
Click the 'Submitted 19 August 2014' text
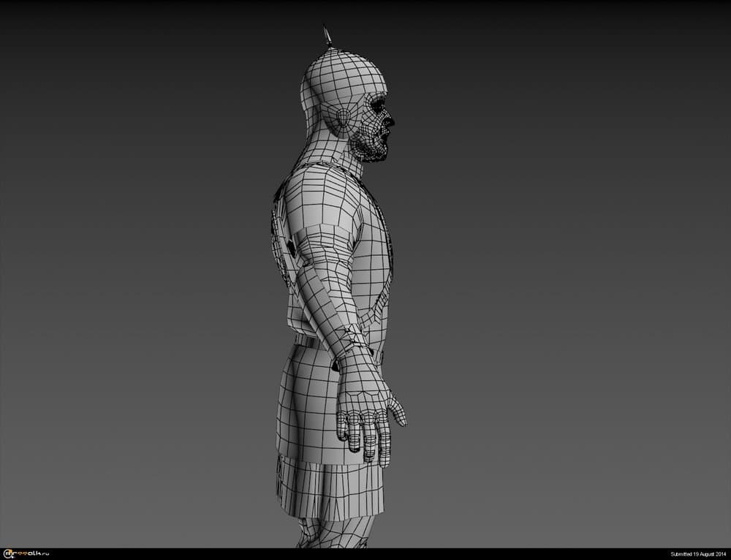(x=698, y=554)
